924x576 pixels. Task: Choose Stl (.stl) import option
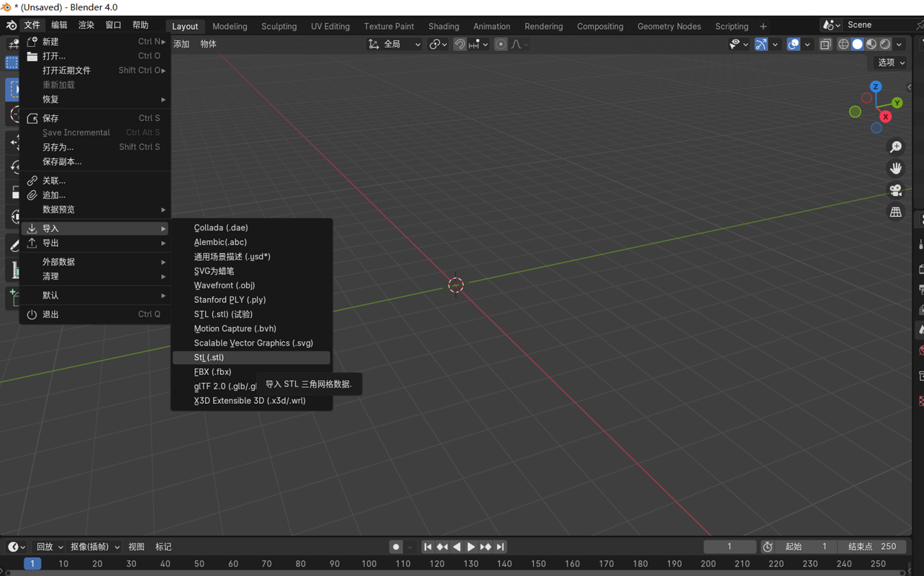click(x=252, y=358)
